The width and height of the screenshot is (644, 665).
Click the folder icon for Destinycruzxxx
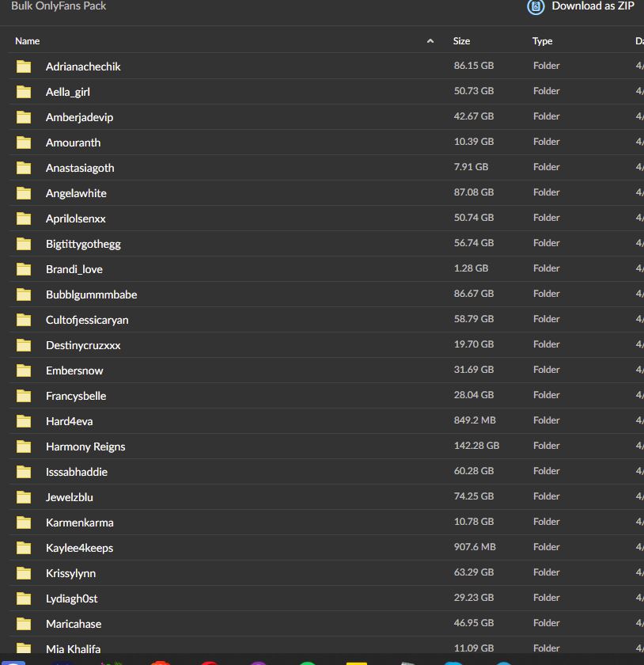click(x=24, y=345)
